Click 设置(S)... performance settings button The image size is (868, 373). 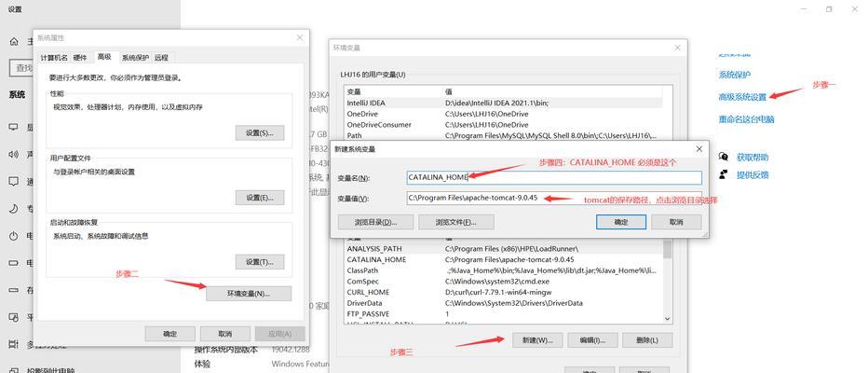coord(260,133)
